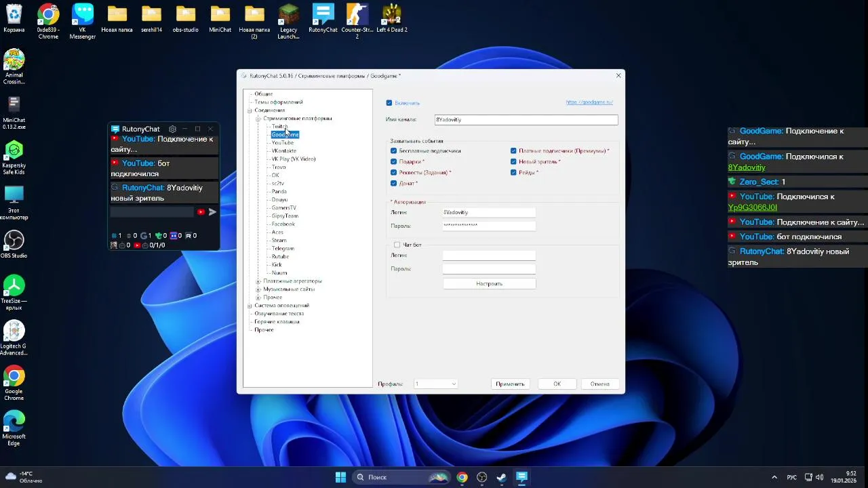This screenshot has height=488, width=868.
Task: Toggle the Новый зритель checkbox
Action: 513,162
